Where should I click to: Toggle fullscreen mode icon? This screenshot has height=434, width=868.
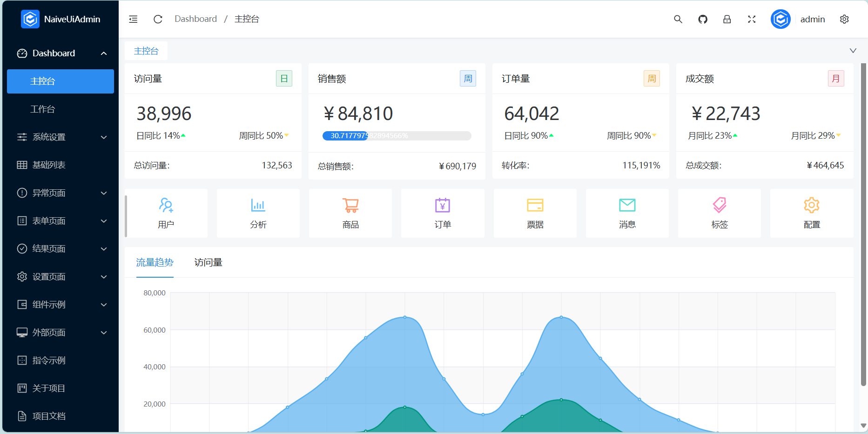point(752,19)
